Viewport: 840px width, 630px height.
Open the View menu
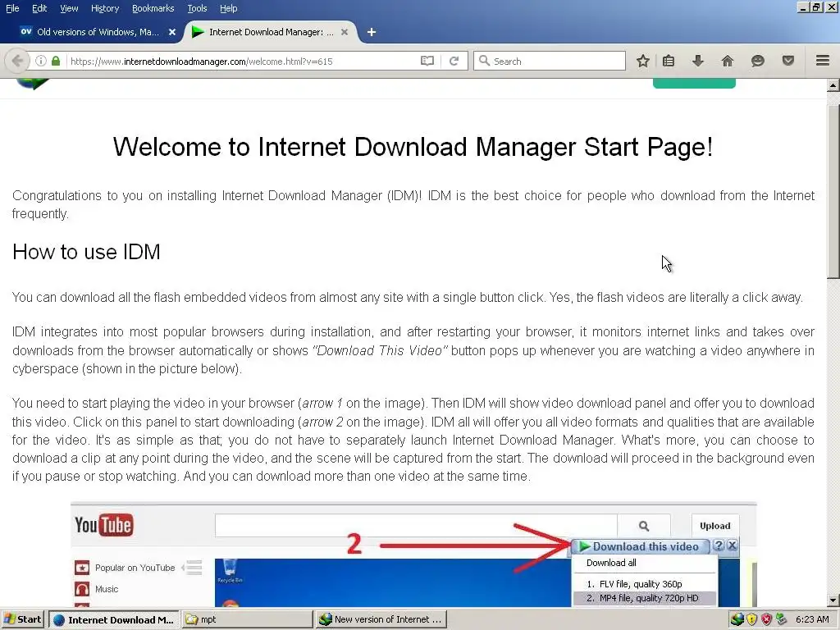pyautogui.click(x=69, y=8)
